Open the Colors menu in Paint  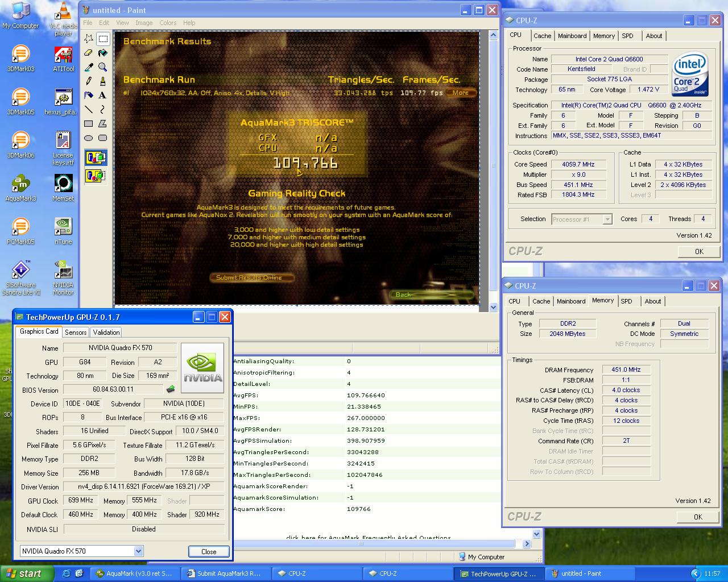(x=168, y=23)
